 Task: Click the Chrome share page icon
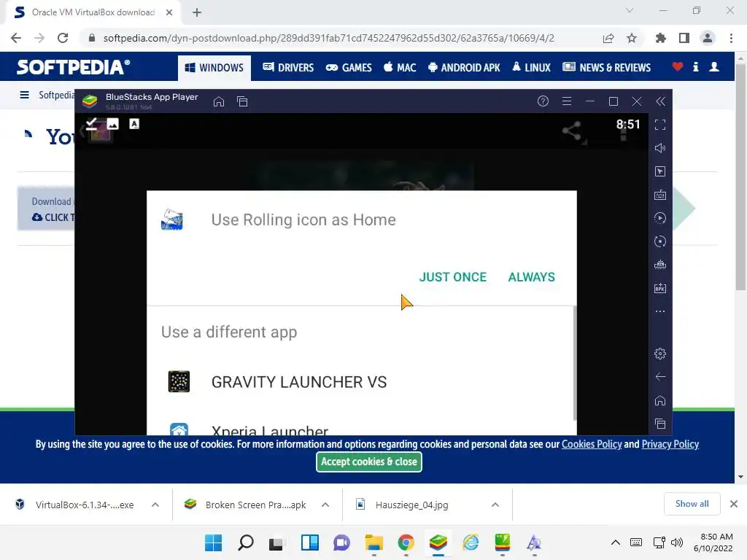point(608,38)
